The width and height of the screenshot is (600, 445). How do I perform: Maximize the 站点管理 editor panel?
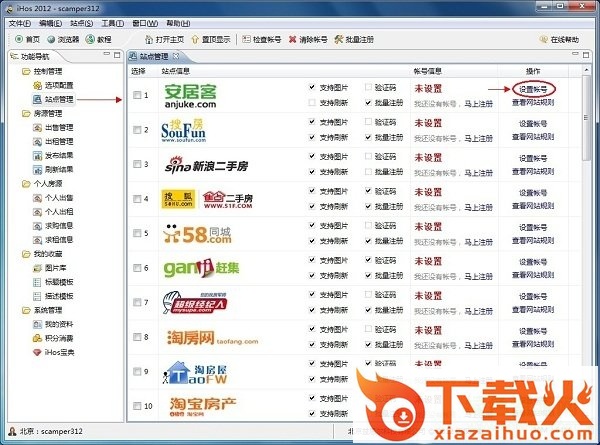(x=586, y=55)
